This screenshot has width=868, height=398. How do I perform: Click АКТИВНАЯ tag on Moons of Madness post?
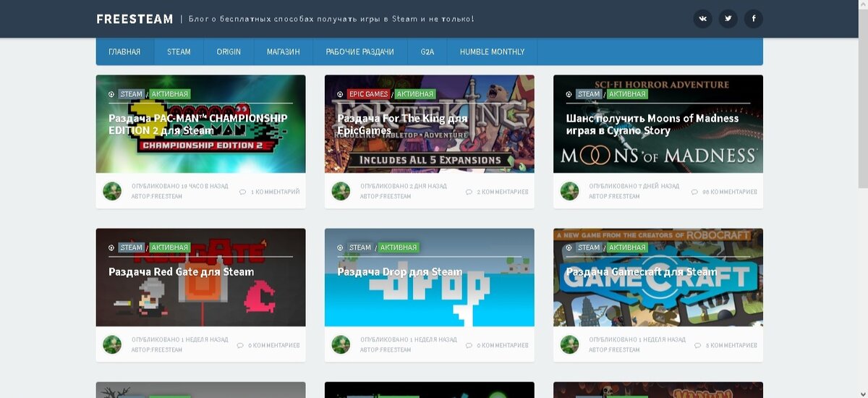(626, 94)
